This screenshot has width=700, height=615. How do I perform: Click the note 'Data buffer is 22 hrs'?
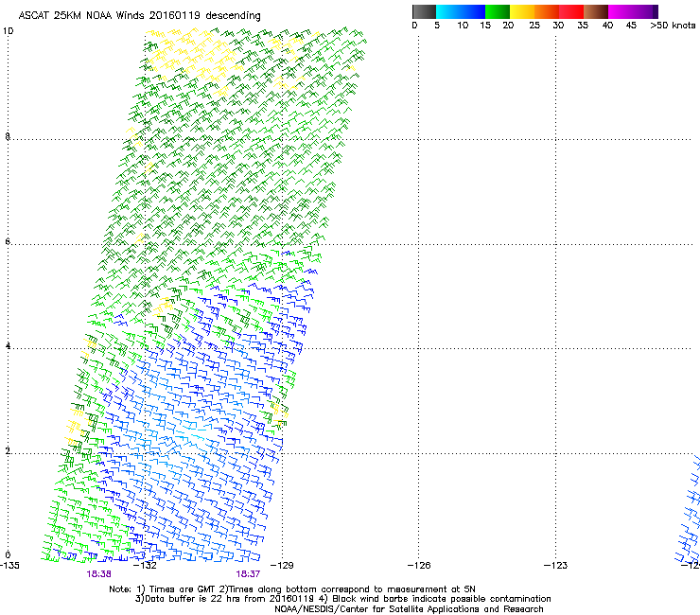[193, 599]
